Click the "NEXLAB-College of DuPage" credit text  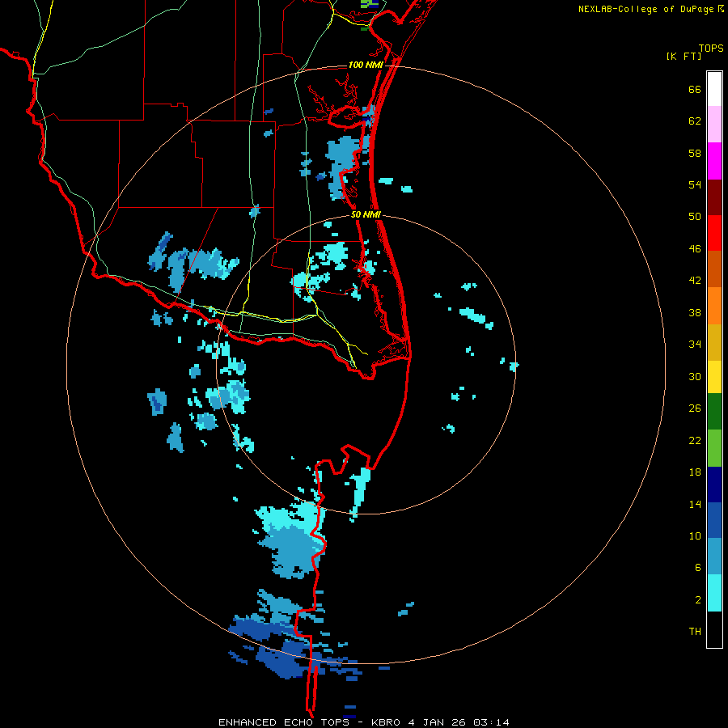[645, 9]
